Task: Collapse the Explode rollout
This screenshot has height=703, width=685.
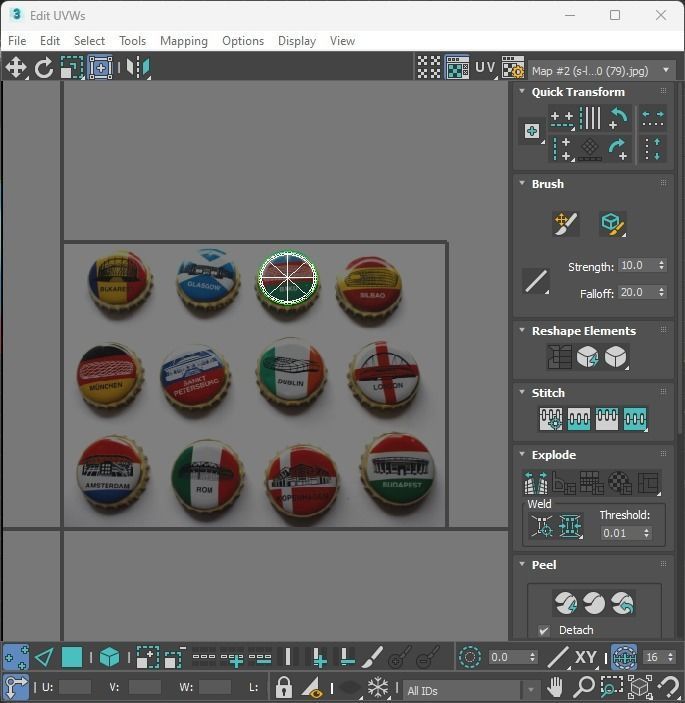Action: [522, 454]
